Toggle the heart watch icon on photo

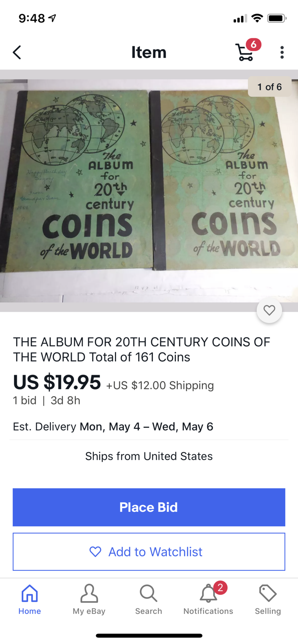tap(269, 310)
